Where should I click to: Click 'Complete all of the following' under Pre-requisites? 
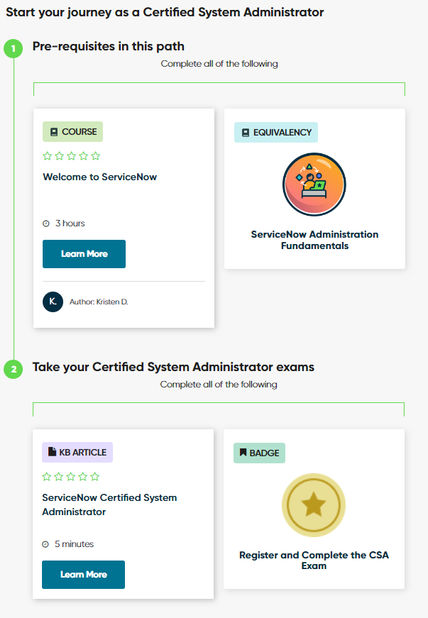(219, 64)
